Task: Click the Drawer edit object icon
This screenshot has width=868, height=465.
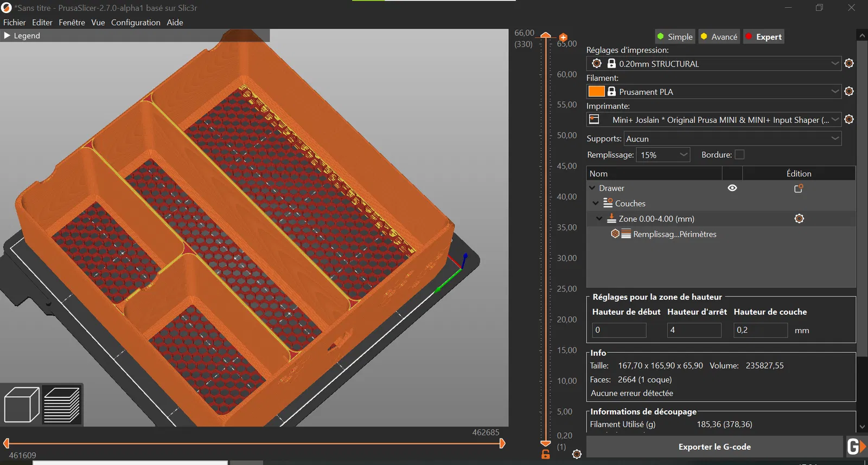Action: click(x=799, y=188)
